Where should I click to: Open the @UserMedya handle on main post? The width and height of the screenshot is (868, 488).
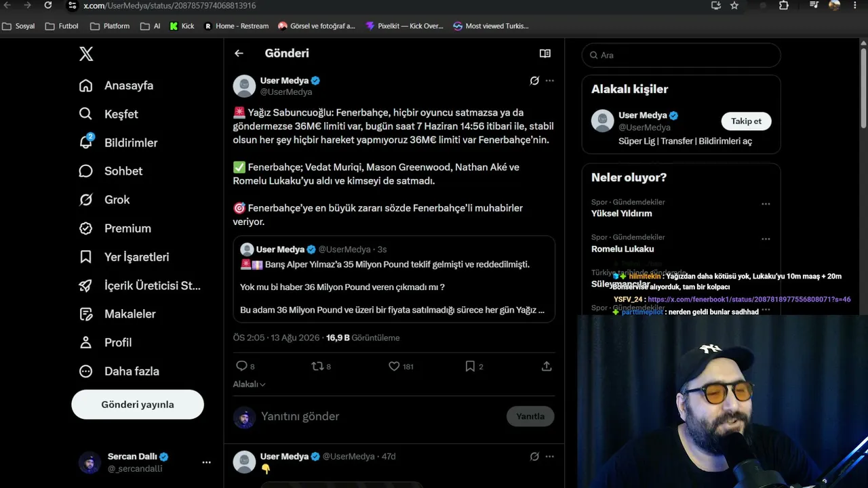pos(286,92)
